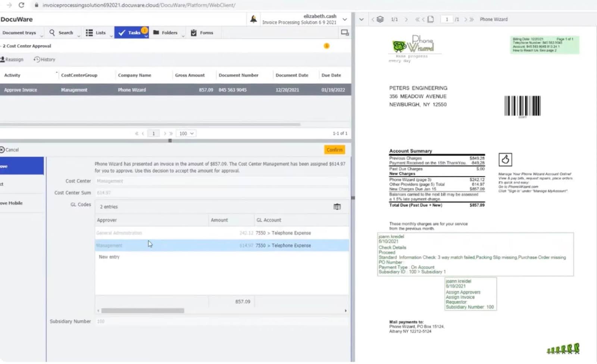Cancel the approval form

tap(11, 150)
